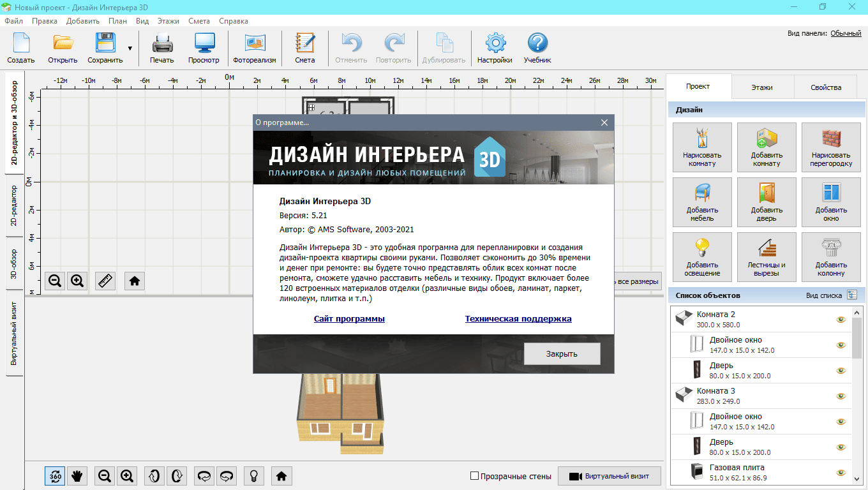Choose Добавить мебель
This screenshot has width=868, height=490.
(702, 202)
